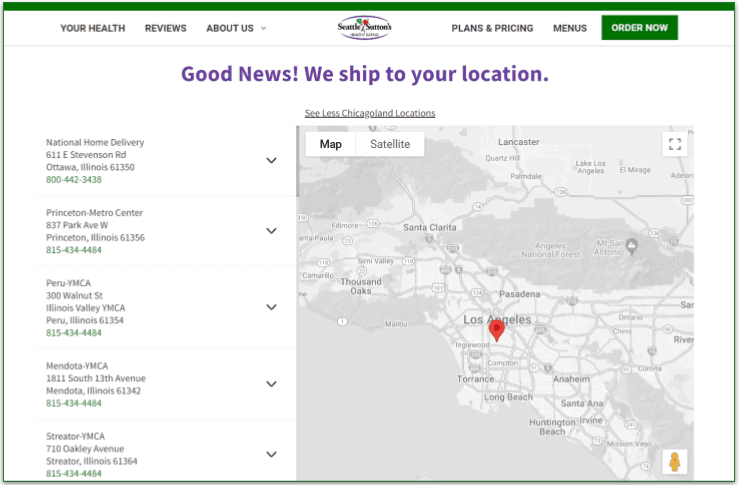Expand the Peru-YMCA location entry
739x485 pixels.
point(271,307)
